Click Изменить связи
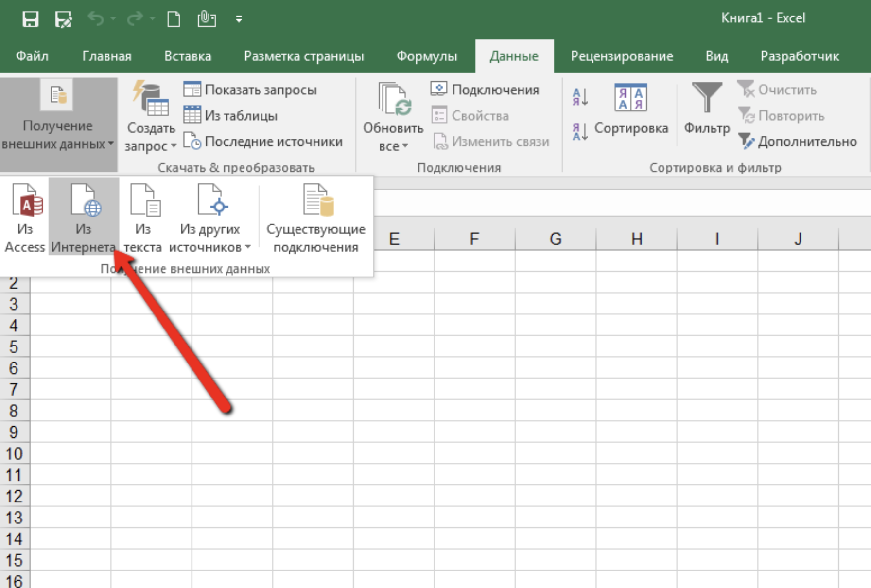 coord(491,141)
